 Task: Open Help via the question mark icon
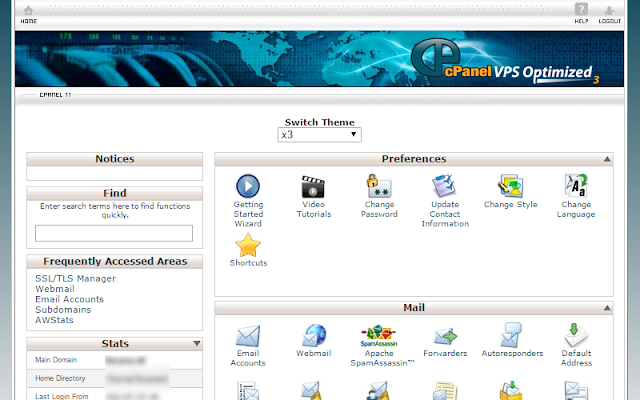581,9
